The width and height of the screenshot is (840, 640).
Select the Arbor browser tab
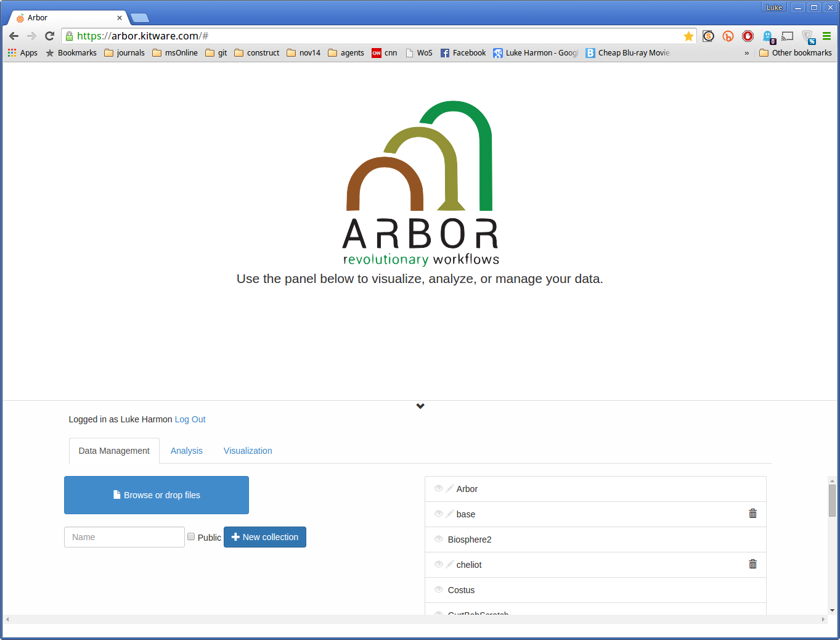tap(68, 18)
